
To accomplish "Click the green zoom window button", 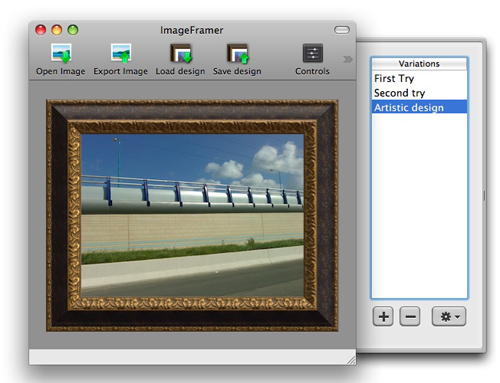I will pos(73,30).
